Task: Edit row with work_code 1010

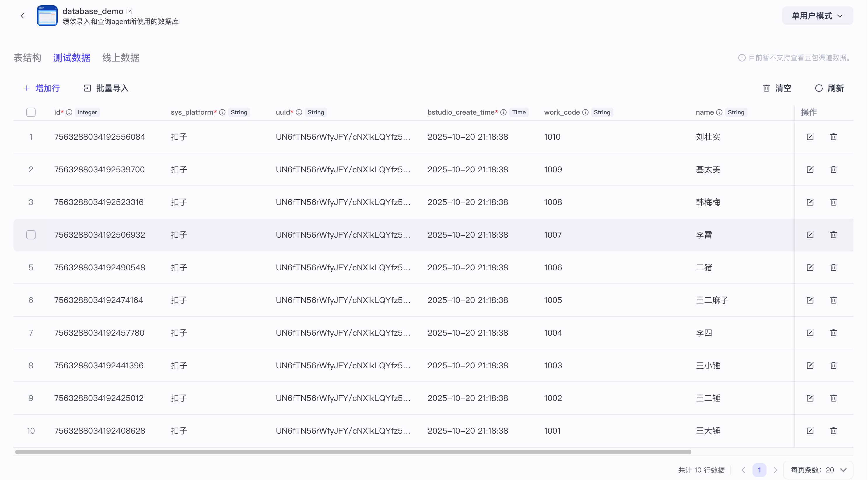Action: [810, 137]
